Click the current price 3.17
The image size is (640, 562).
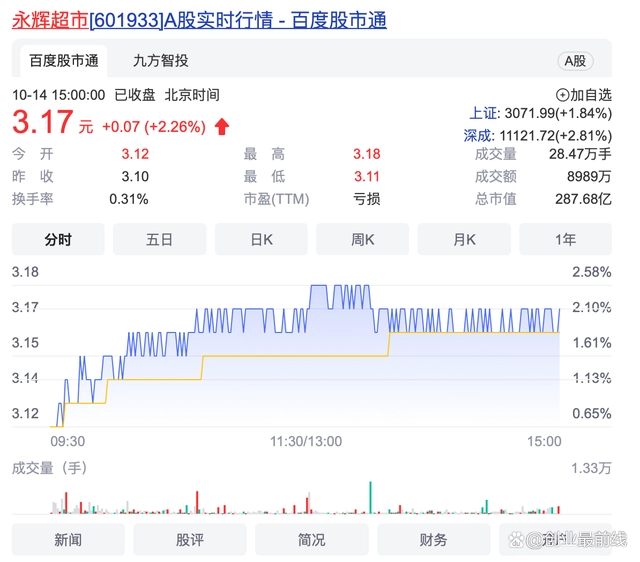[43, 122]
